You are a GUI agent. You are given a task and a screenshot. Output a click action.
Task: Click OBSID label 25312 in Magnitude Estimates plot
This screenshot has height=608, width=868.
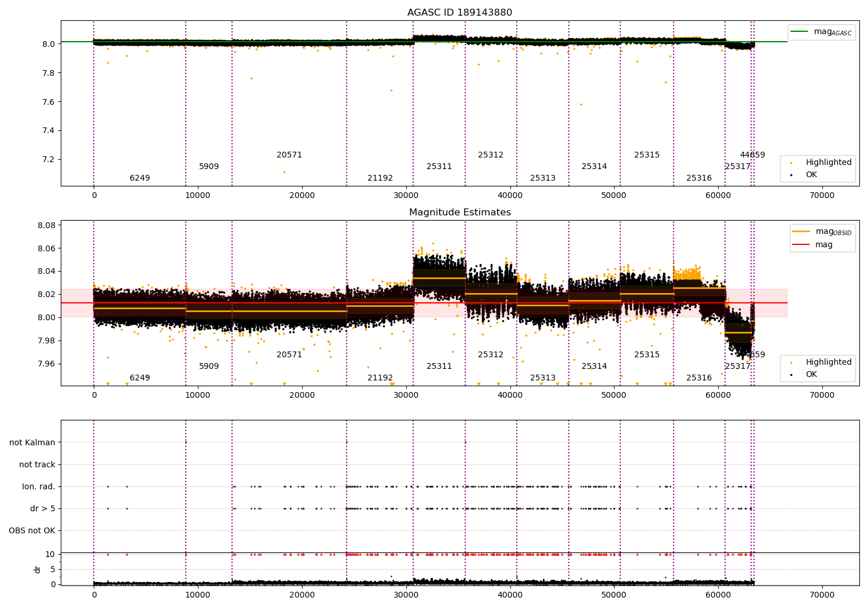491,355
